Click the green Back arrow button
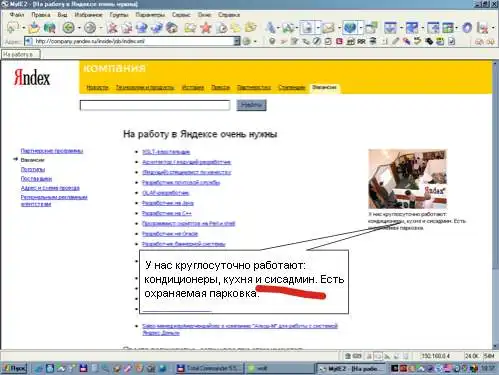This screenshot has height=375, width=499. coord(69,28)
